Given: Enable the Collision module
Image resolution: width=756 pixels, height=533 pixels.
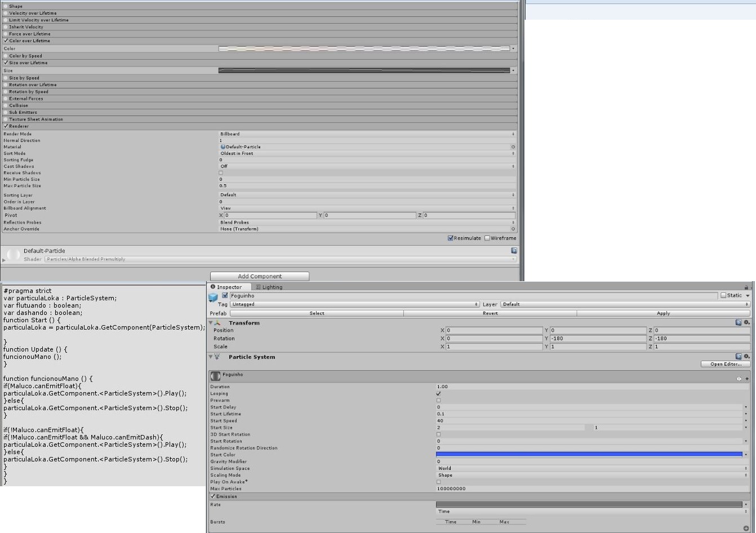Looking at the screenshot, I should pyautogui.click(x=6, y=105).
